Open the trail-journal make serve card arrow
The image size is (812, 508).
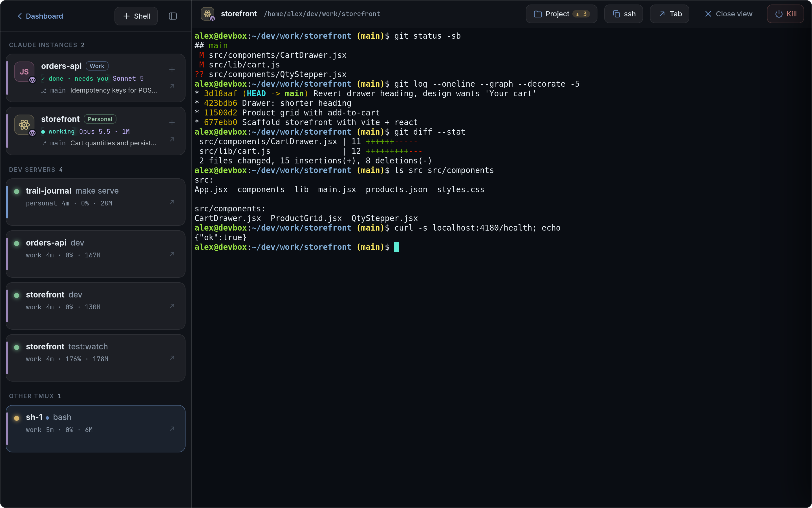172,202
